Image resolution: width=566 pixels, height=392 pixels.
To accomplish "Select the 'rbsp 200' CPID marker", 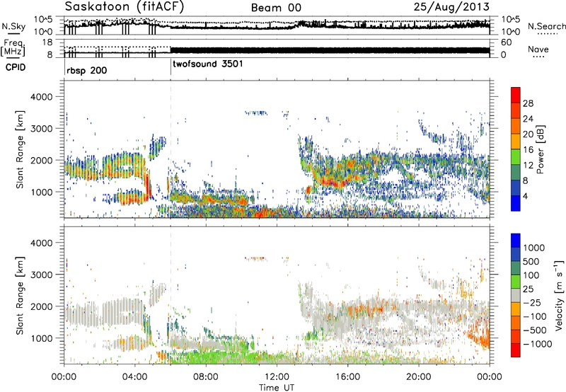I will click(86, 70).
